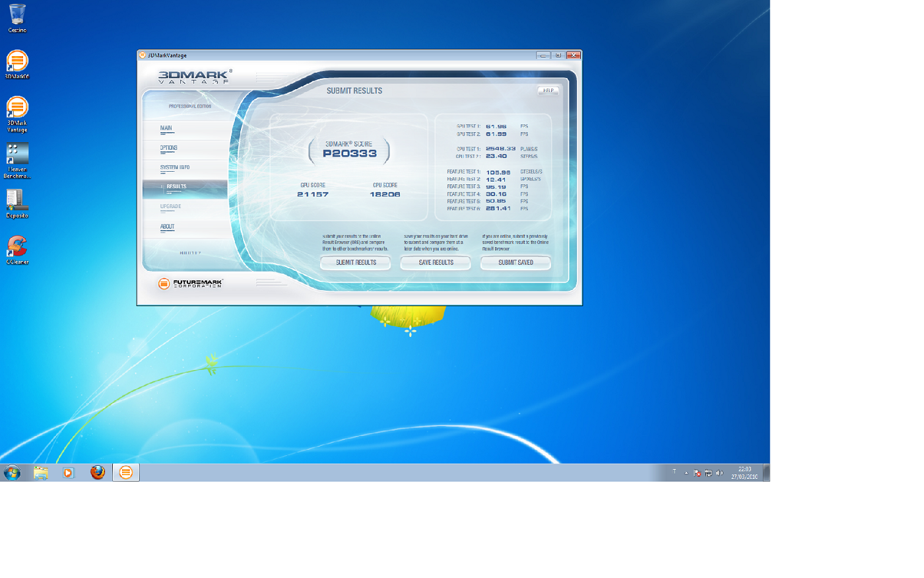The image size is (924, 578).
Task: Select the CCleaner desktop shortcut
Action: 17,248
